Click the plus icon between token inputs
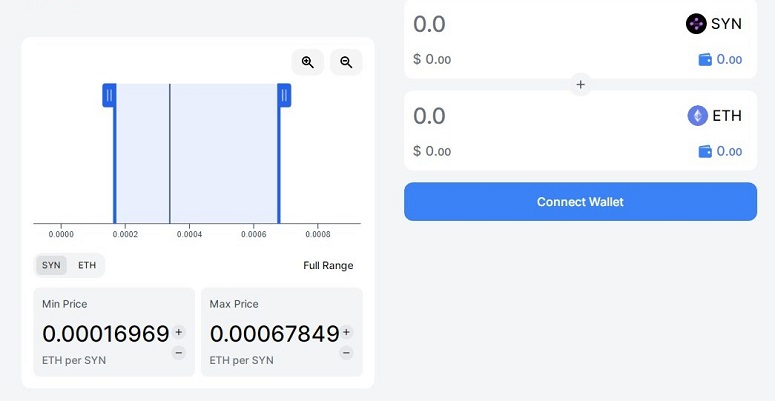The height and width of the screenshot is (401, 775). coord(580,85)
